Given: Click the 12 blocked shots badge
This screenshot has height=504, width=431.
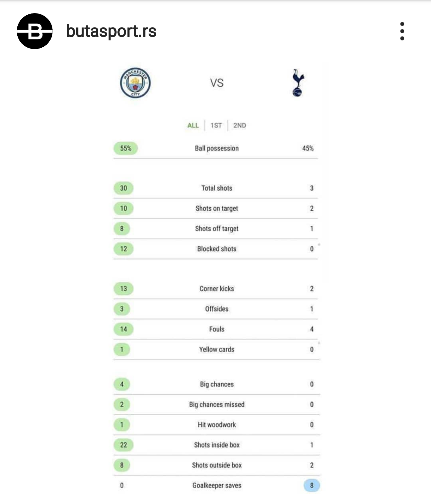Looking at the screenshot, I should 124,249.
